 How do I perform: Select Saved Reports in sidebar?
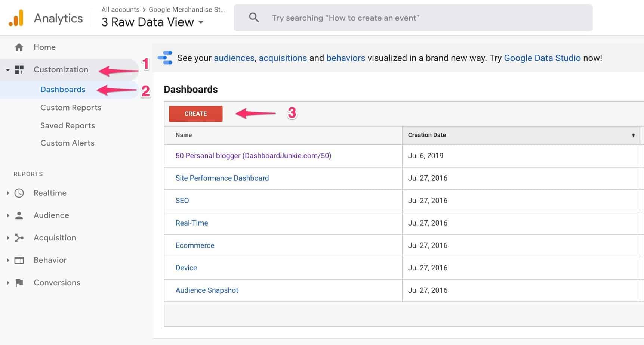point(67,125)
